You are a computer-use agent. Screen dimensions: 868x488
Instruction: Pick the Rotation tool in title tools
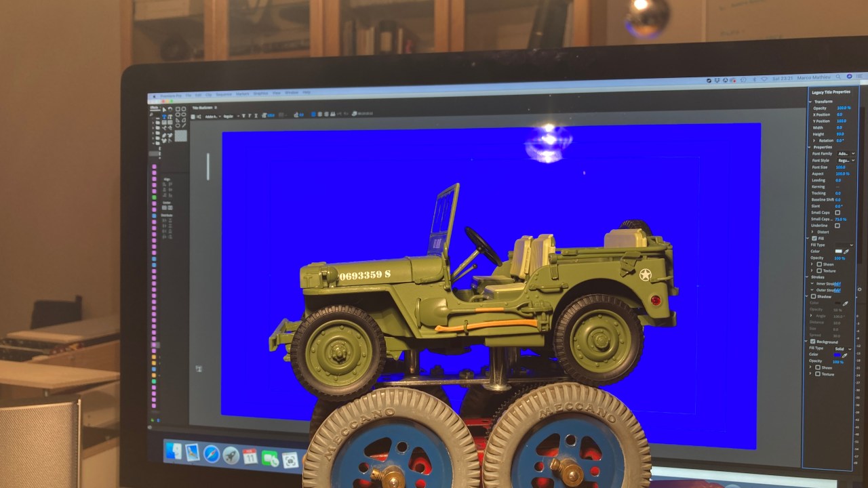170,109
